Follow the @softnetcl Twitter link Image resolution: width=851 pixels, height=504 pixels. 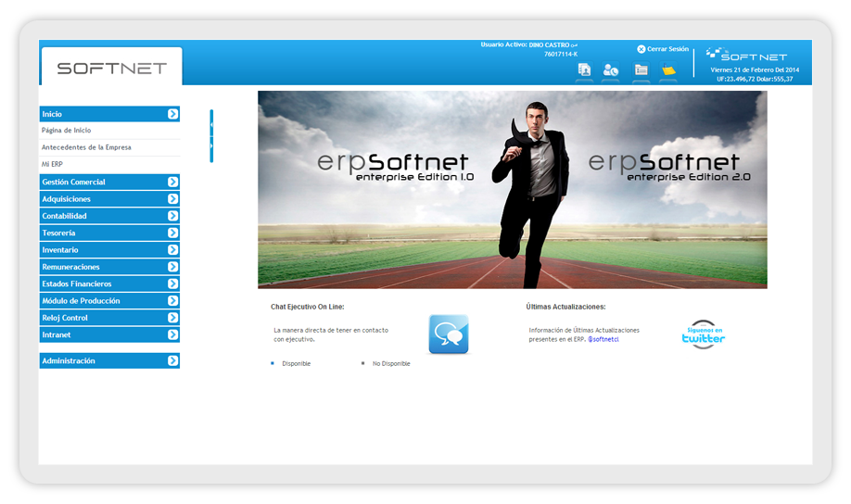click(603, 339)
